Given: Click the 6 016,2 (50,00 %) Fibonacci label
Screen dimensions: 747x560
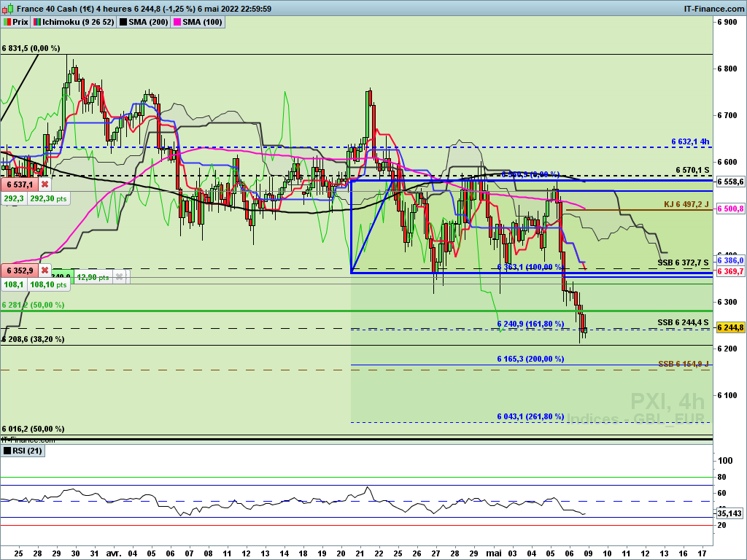Looking at the screenshot, I should point(33,429).
